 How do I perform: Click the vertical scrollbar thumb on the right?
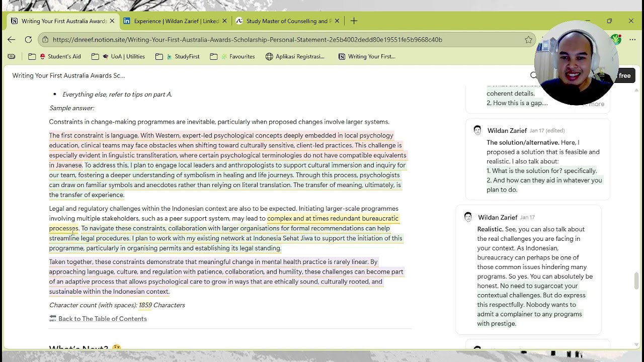tap(636, 281)
